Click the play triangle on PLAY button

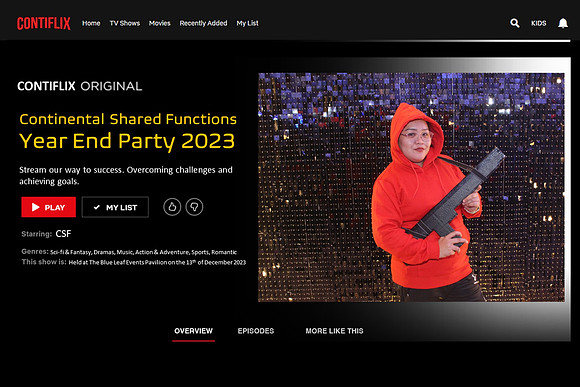pos(36,207)
